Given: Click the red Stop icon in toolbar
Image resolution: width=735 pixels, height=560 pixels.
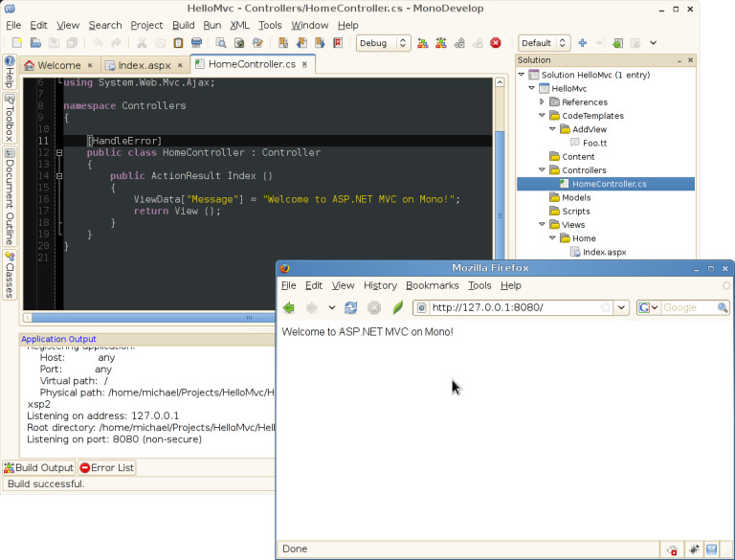Looking at the screenshot, I should point(495,43).
